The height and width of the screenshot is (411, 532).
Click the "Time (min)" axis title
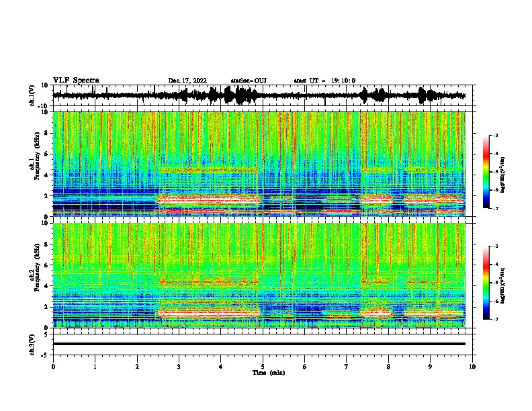coord(269,373)
